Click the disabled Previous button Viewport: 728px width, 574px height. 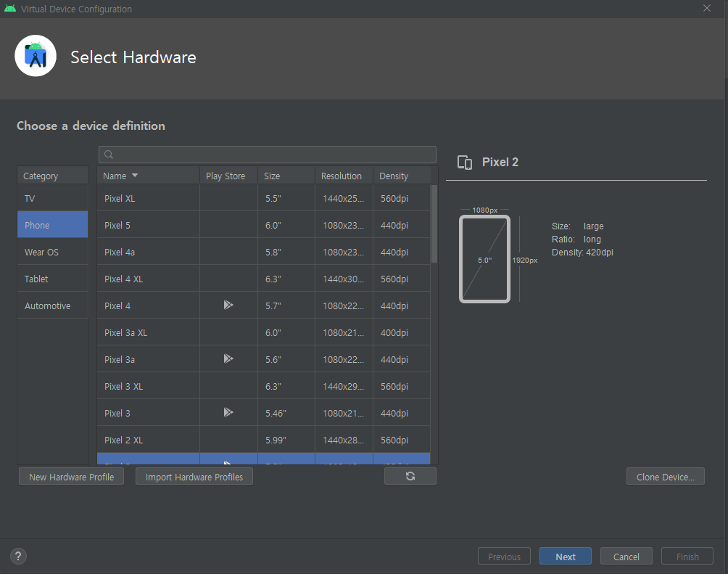[x=504, y=557]
